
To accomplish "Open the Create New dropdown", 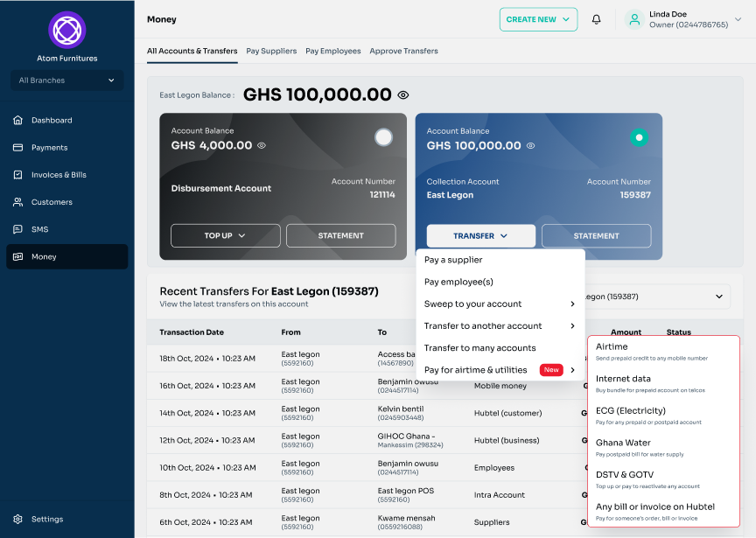I will tap(538, 19).
